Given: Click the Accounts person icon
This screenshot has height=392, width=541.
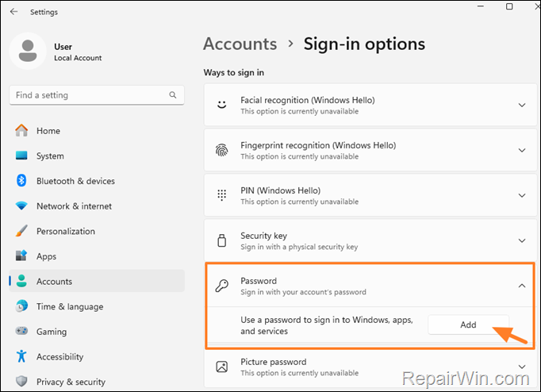Looking at the screenshot, I should (21, 281).
